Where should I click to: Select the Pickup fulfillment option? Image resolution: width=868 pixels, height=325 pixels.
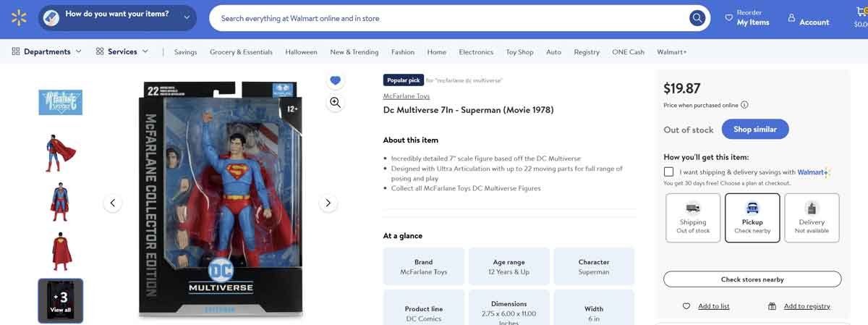point(752,218)
